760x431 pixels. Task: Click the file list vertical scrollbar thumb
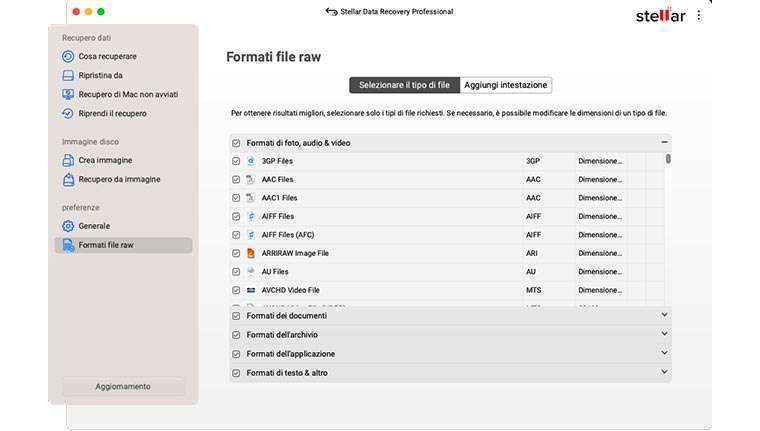[668, 159]
